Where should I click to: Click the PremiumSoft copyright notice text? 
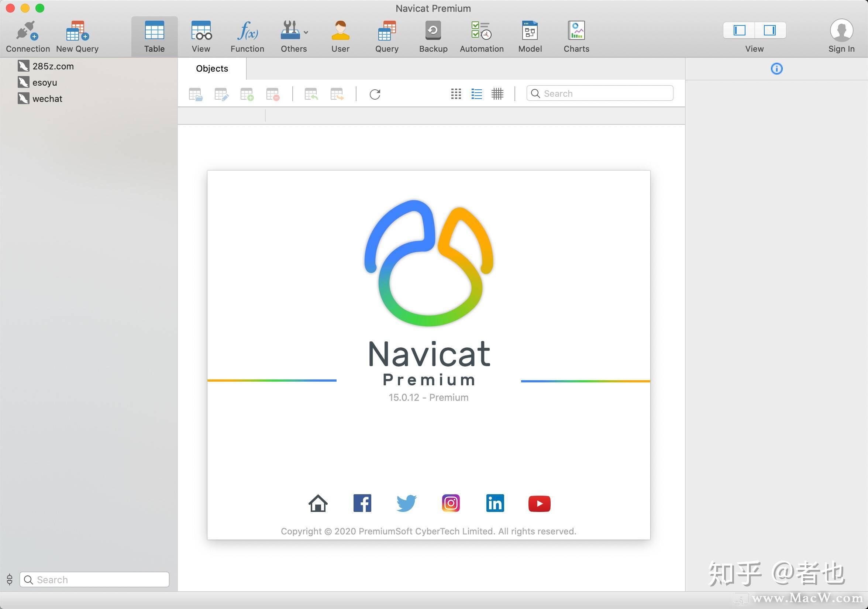click(x=428, y=531)
